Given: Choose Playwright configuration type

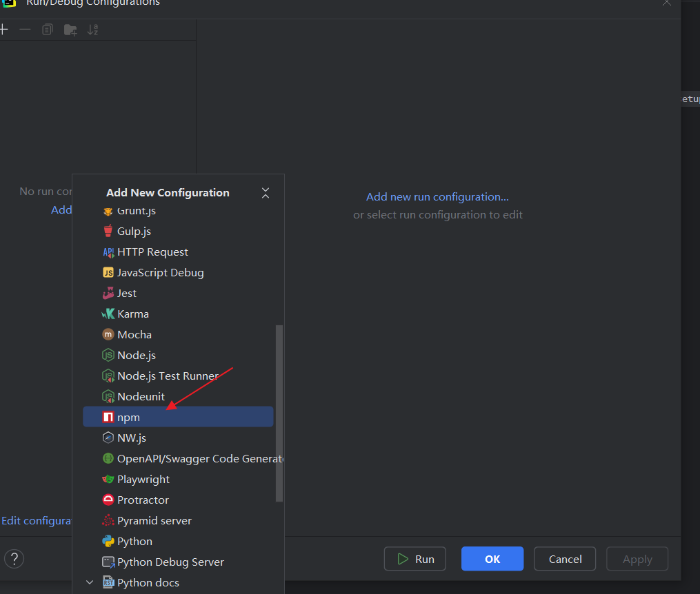Looking at the screenshot, I should 178,479.
